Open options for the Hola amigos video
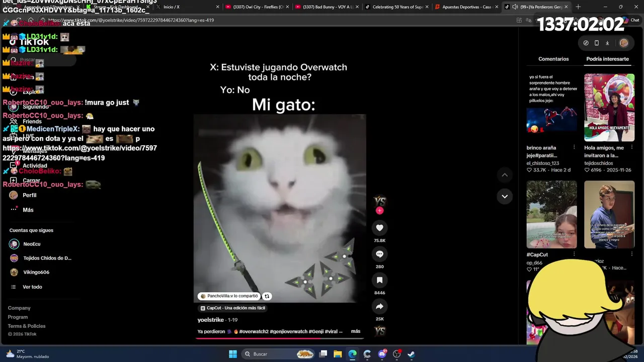Image resolution: width=644 pixels, height=362 pixels. point(632,147)
